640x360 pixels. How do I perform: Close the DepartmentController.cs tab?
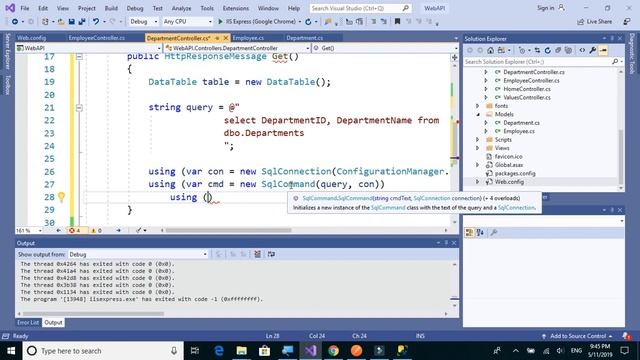225,38
